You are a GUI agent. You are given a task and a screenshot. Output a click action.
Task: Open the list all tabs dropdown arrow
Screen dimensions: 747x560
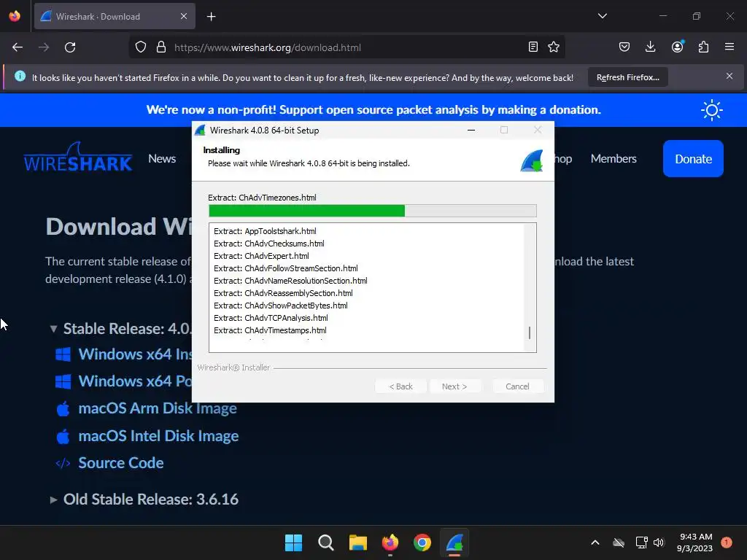[x=602, y=16]
